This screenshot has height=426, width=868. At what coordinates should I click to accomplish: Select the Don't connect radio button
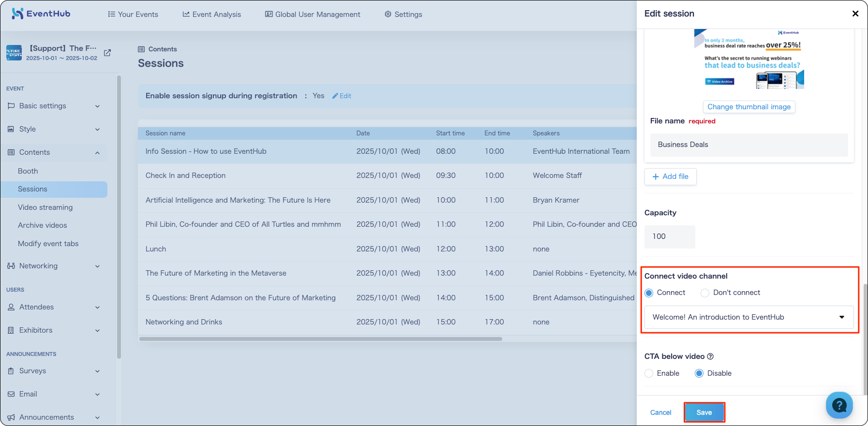point(705,293)
